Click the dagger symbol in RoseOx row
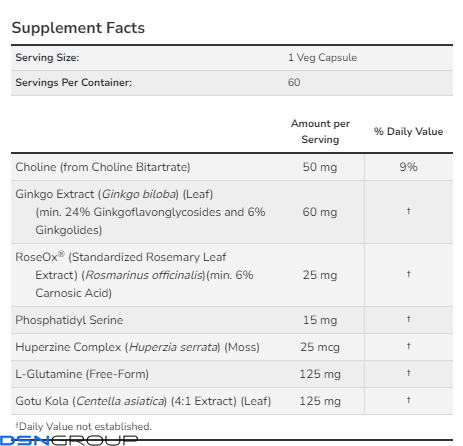The height and width of the screenshot is (446, 463). [x=408, y=274]
